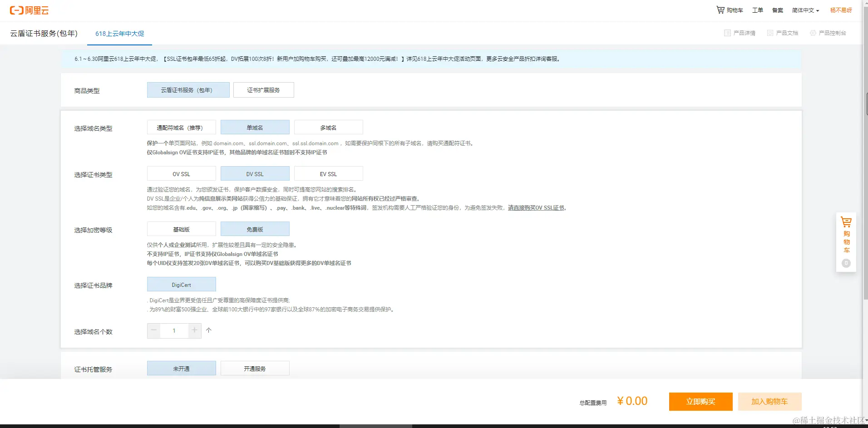Click the domain count input field

tap(174, 330)
